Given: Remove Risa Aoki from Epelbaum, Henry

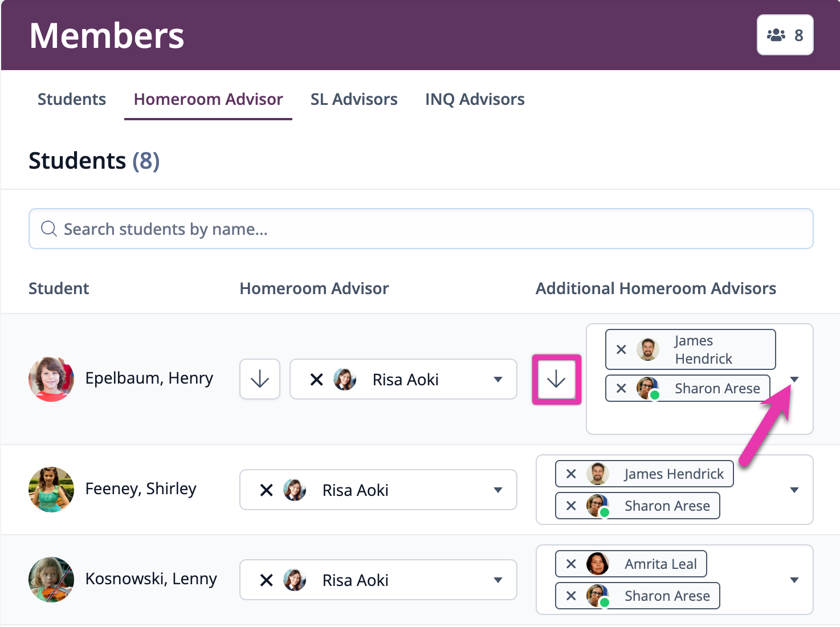Looking at the screenshot, I should click(x=317, y=380).
